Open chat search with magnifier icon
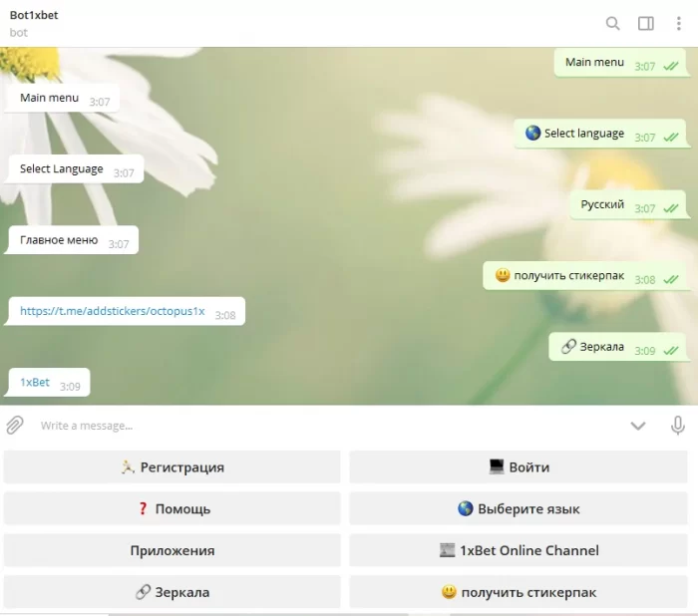The image size is (698, 616). [612, 23]
